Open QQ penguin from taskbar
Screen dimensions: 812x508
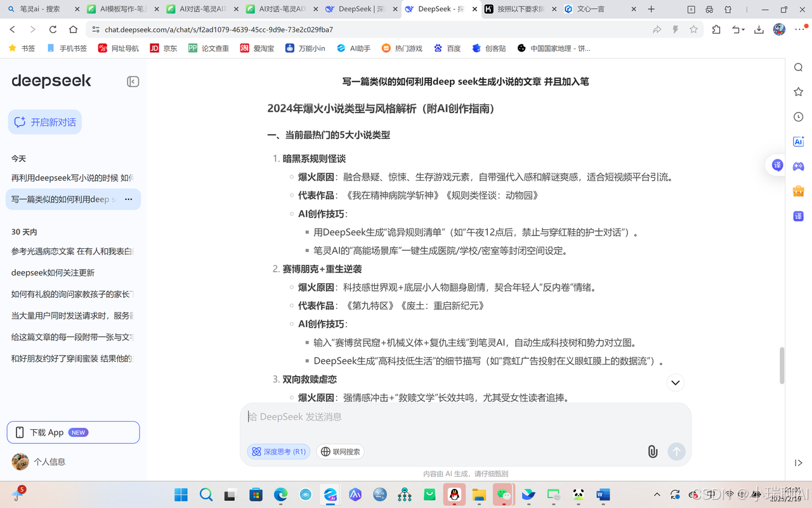[x=454, y=494]
